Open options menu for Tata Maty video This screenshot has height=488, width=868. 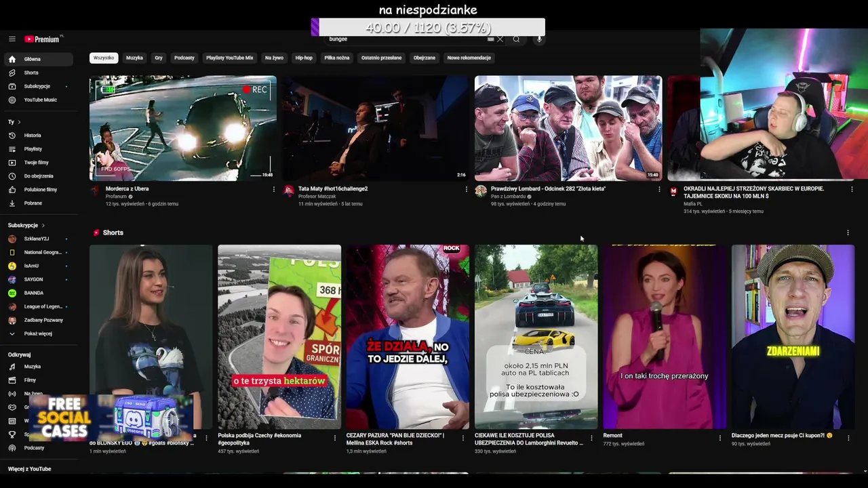pos(466,189)
